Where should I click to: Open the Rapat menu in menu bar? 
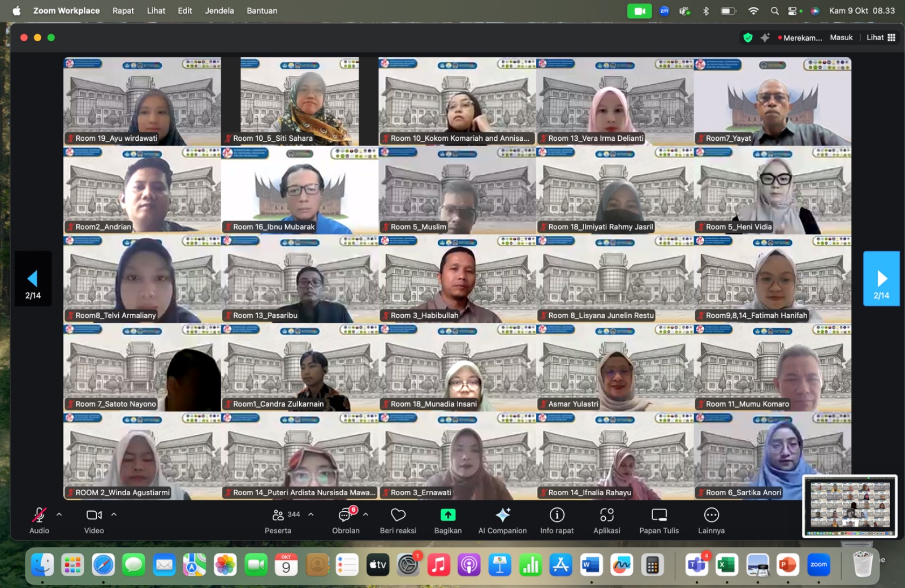click(x=123, y=11)
